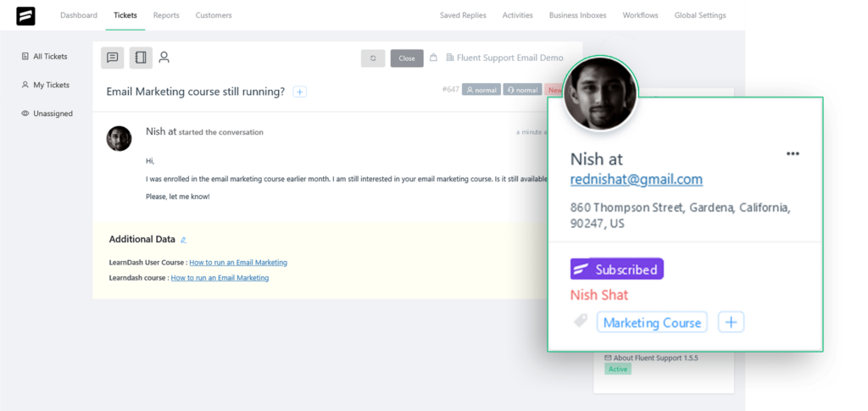This screenshot has width=868, height=411.
Task: Click the Fluent Support logo icon
Action: pyautogui.click(x=25, y=16)
